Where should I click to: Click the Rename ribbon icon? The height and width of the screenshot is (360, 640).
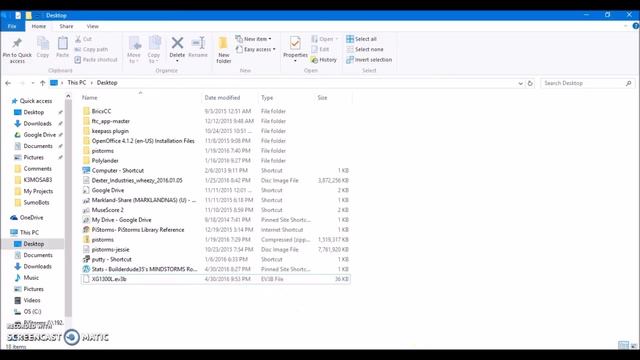tap(198, 43)
